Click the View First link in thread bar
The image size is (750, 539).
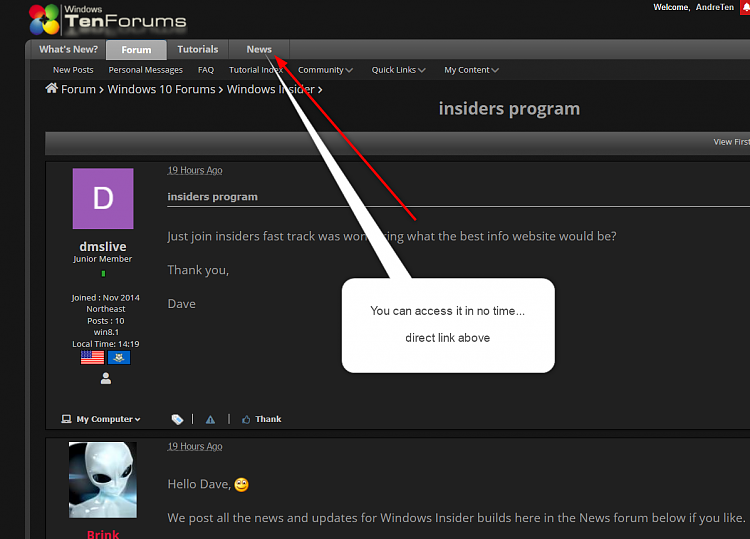tap(731, 142)
